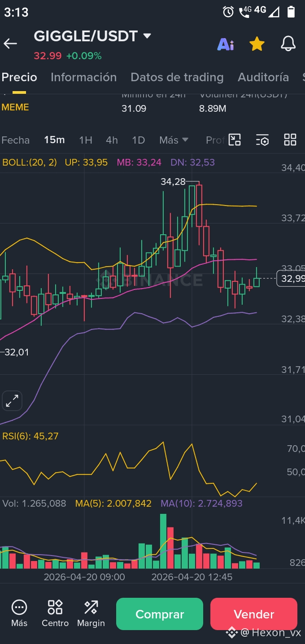This screenshot has height=644, width=305.
Task: Tap the 24h volume value 8.89M
Action: point(213,109)
